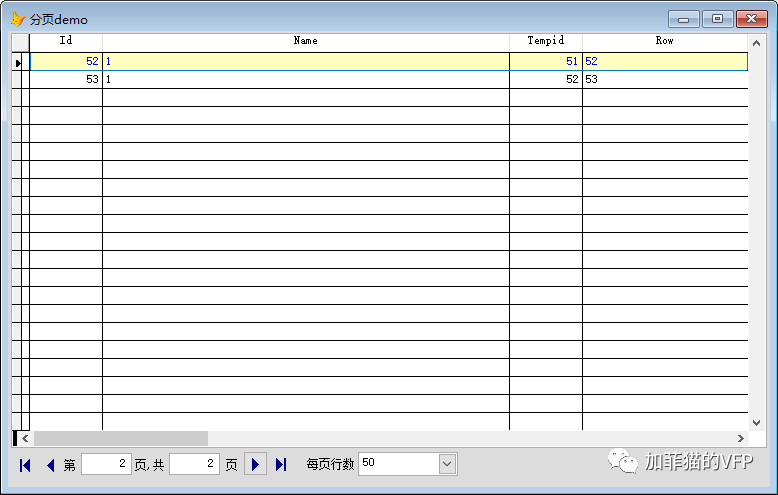Click horizontal scrollbar left arrow
The width and height of the screenshot is (778, 495).
[25, 438]
